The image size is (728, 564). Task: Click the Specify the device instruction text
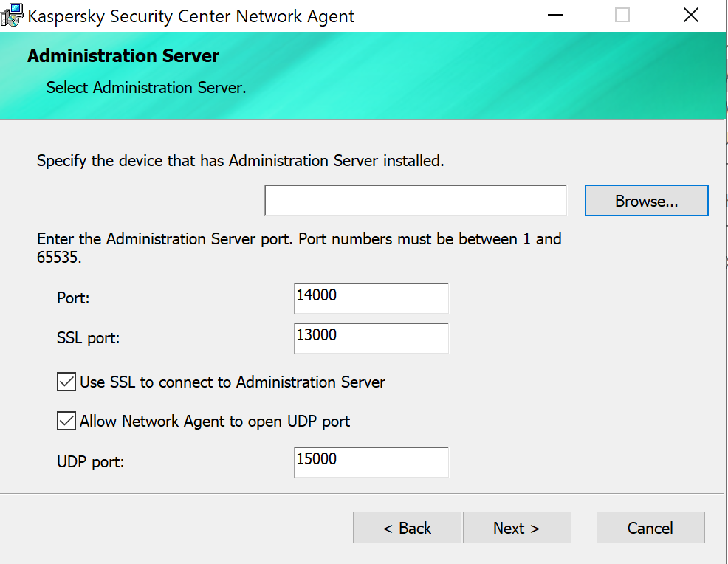tap(240, 160)
